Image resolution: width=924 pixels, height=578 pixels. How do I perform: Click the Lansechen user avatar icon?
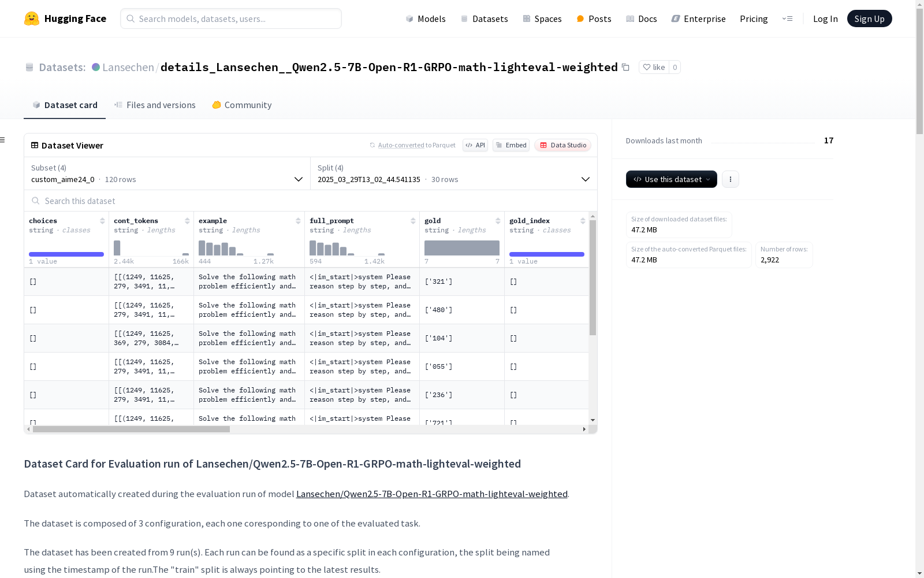[x=96, y=67]
